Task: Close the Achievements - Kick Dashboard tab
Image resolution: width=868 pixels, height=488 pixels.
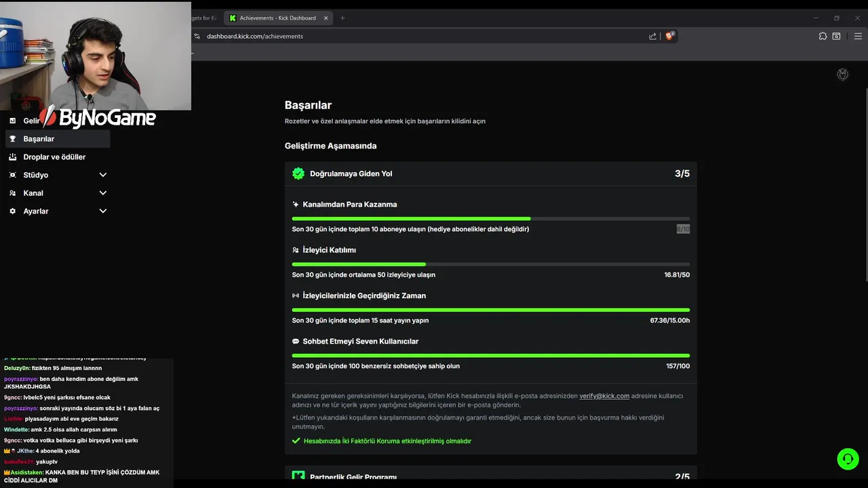Action: (327, 18)
